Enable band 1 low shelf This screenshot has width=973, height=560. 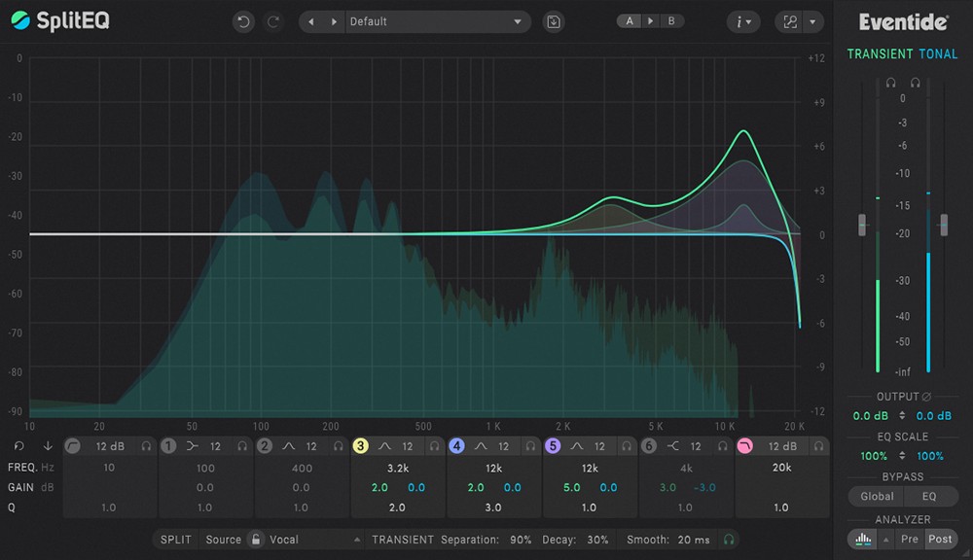tap(168, 446)
